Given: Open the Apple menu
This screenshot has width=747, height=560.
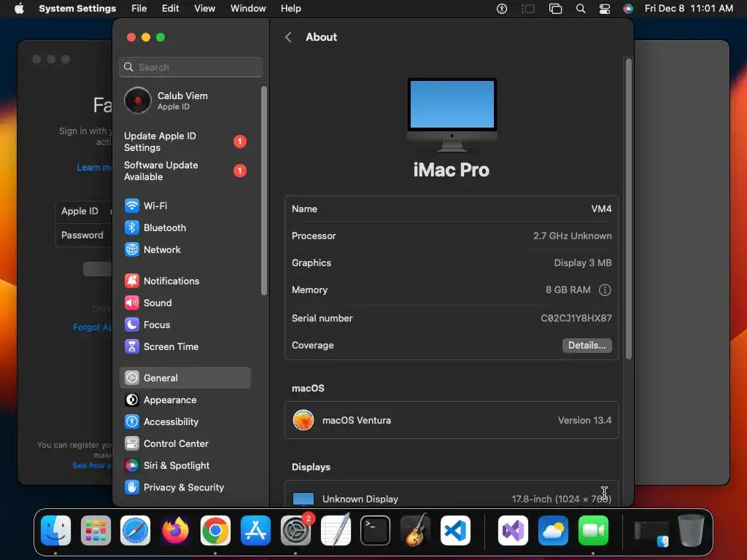Looking at the screenshot, I should tap(19, 9).
